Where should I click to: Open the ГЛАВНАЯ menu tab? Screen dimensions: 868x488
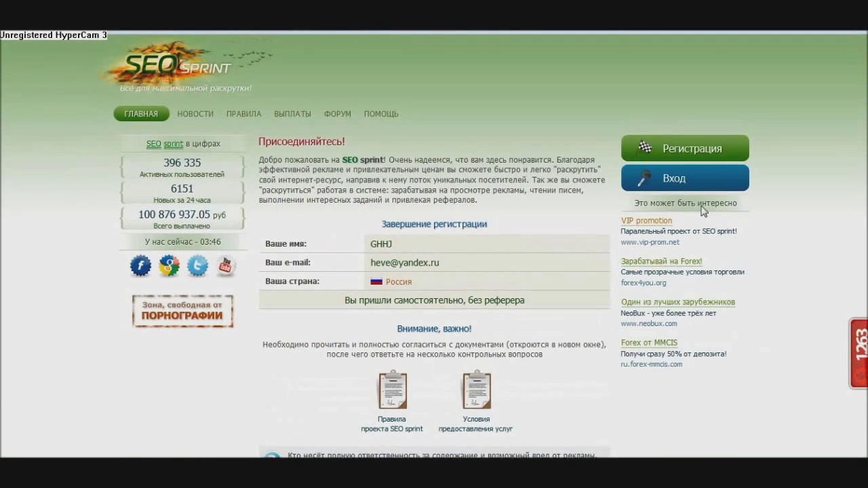pyautogui.click(x=141, y=114)
